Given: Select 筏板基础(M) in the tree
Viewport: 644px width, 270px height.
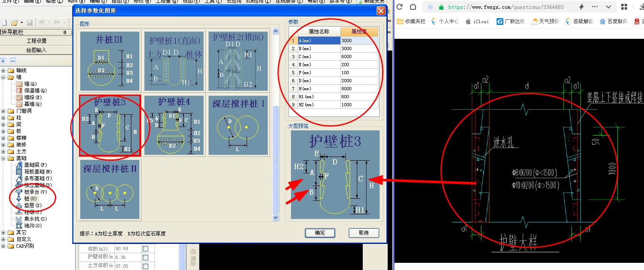Looking at the screenshot, I should point(38,172).
